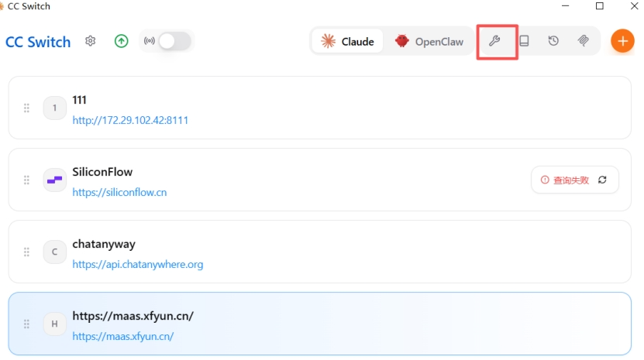The width and height of the screenshot is (644, 360).
Task: Click the drag handle of chatanyway
Action: 26,252
